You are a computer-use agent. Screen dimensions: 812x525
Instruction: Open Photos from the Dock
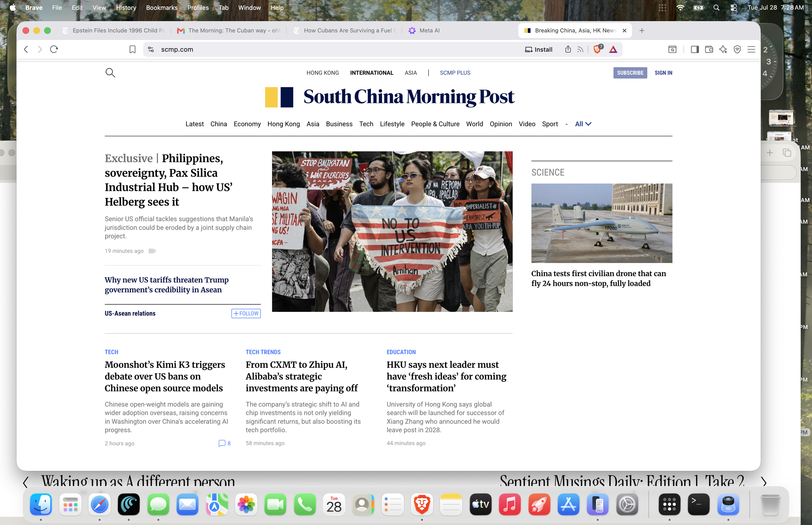pyautogui.click(x=246, y=504)
